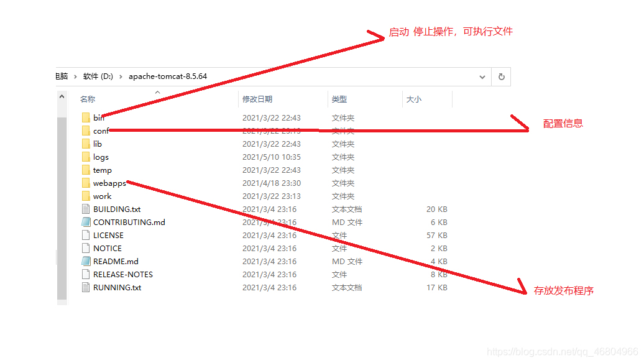644x363 pixels.
Task: Select the bin folder name
Action: coord(99,118)
